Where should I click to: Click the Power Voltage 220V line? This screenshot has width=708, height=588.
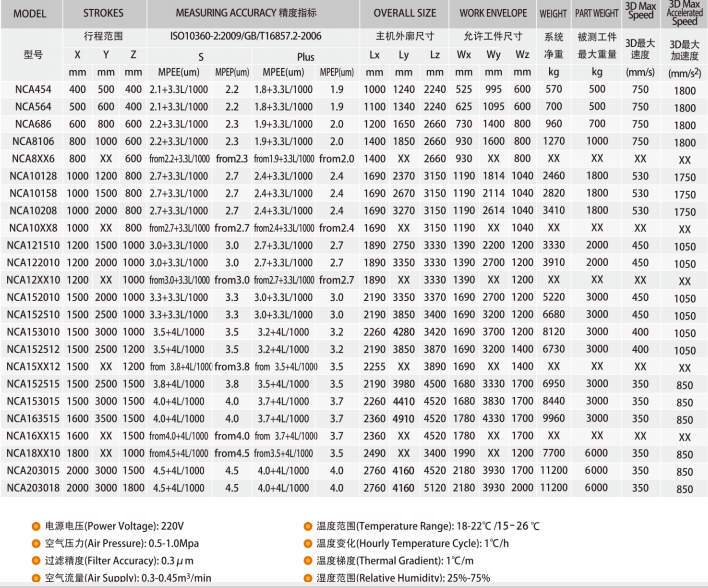point(114,526)
